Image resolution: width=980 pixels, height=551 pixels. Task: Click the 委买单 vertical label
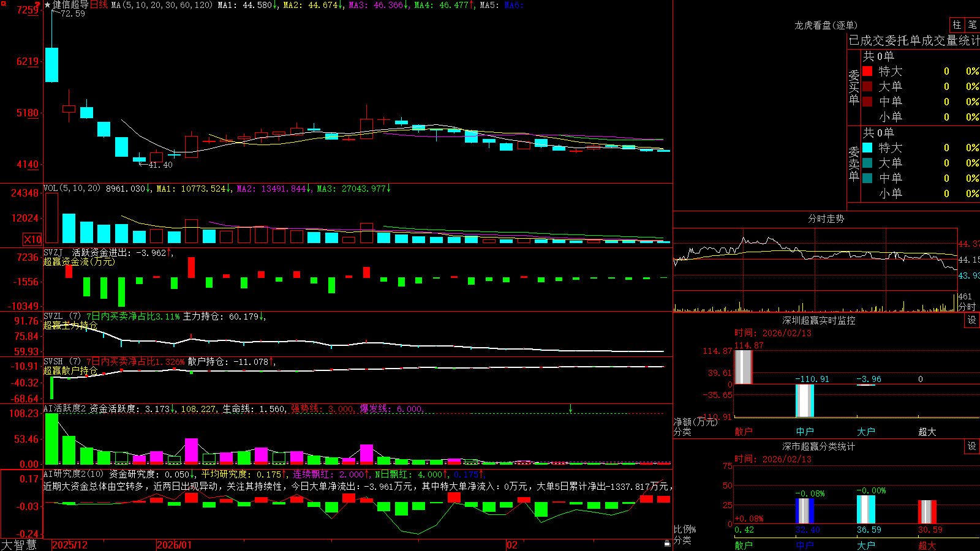[854, 87]
